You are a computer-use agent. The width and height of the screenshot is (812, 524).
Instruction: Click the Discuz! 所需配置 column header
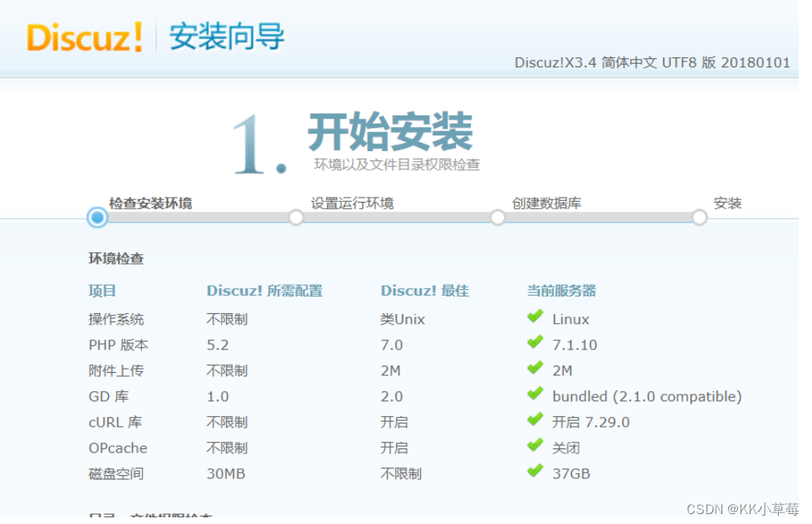click(x=265, y=291)
